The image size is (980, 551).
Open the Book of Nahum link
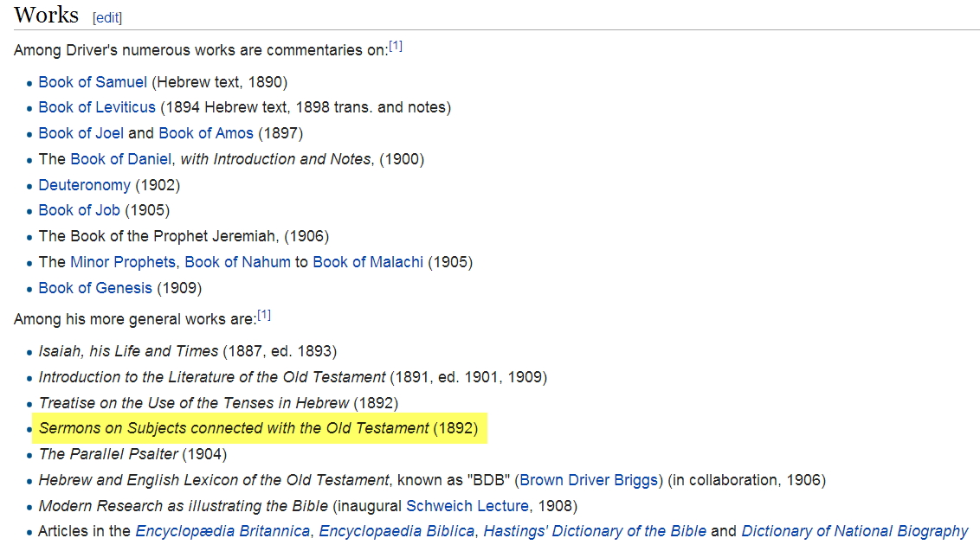coord(237,262)
